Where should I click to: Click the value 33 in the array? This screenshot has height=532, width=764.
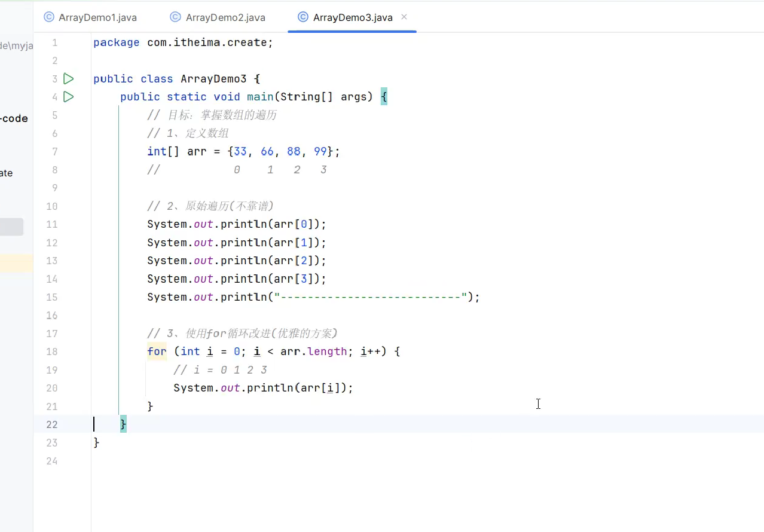[240, 151]
